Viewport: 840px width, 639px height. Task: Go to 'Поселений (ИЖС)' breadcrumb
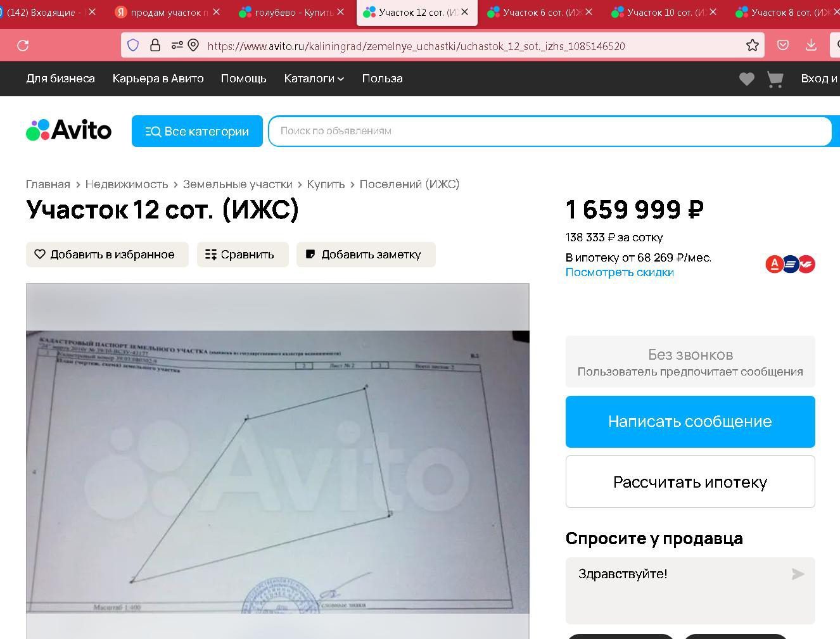pyautogui.click(x=409, y=184)
